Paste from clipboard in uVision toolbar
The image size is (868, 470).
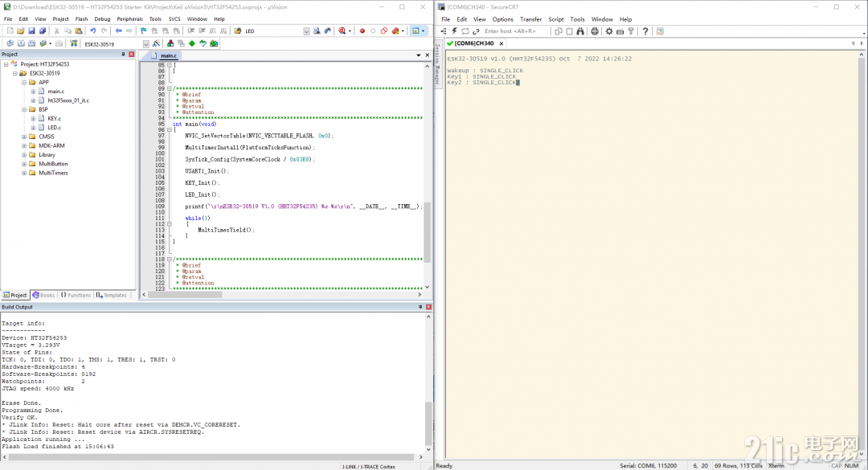click(79, 31)
